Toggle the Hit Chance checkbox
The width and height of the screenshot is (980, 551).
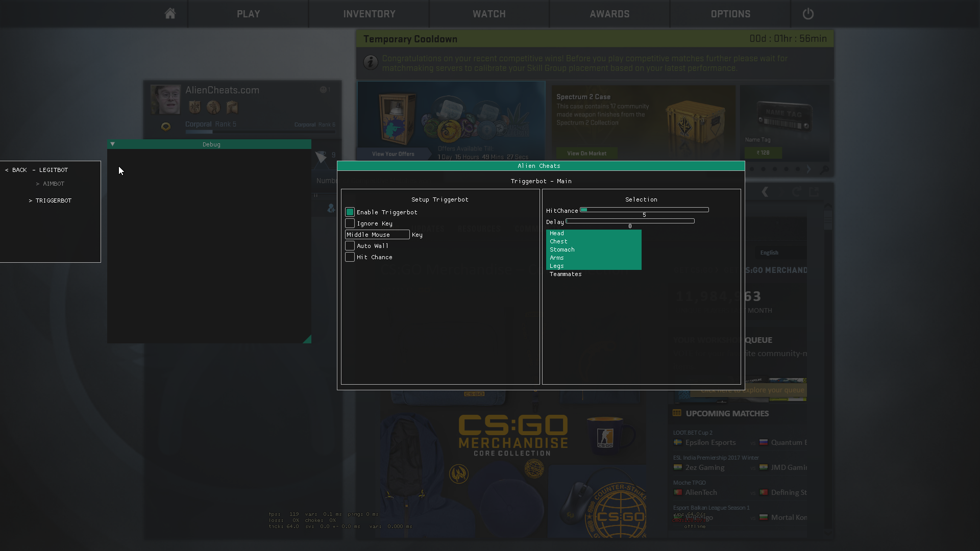(350, 257)
